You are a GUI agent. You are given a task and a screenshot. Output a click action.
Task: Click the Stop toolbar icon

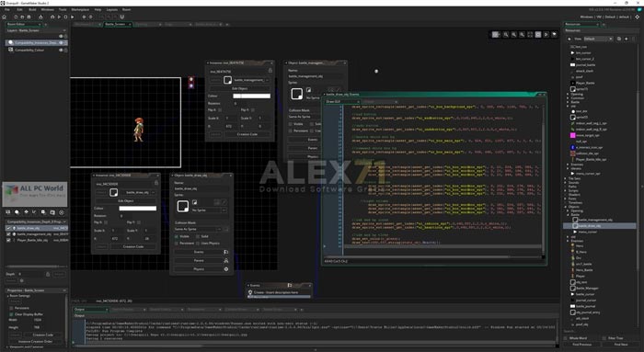tap(65, 17)
